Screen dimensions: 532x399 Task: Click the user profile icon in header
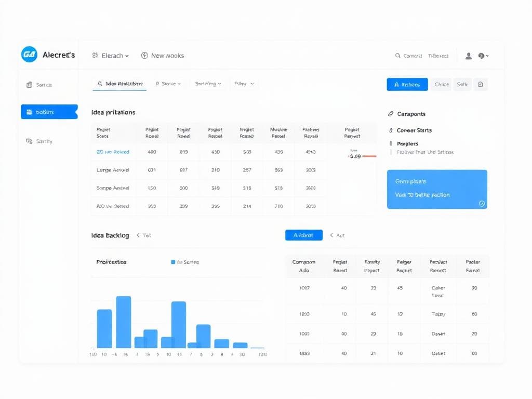(468, 56)
